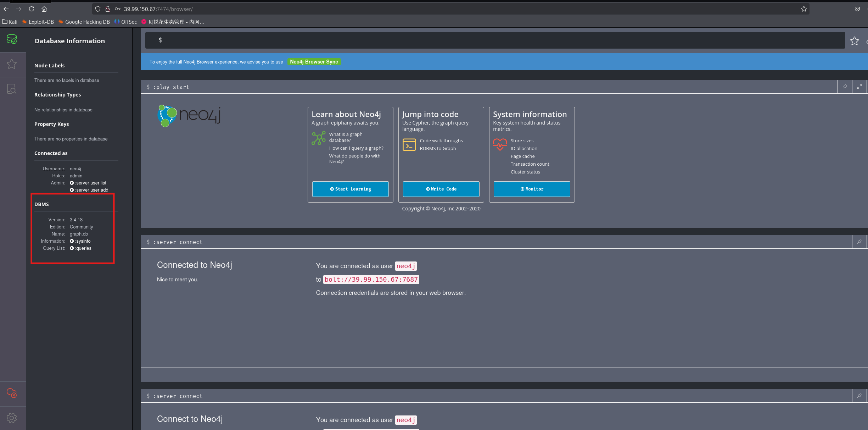
Task: Save command as favorite with star icon
Action: (854, 41)
